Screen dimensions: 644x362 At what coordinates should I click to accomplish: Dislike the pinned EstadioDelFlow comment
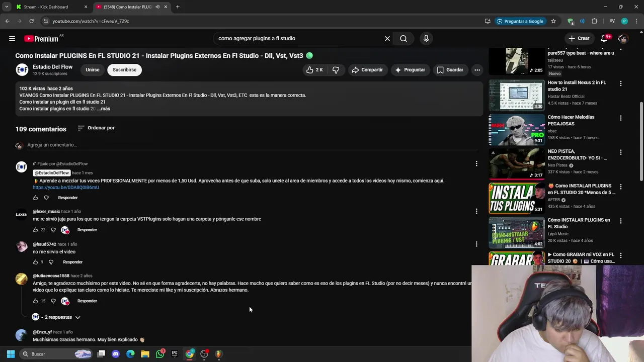click(46, 198)
